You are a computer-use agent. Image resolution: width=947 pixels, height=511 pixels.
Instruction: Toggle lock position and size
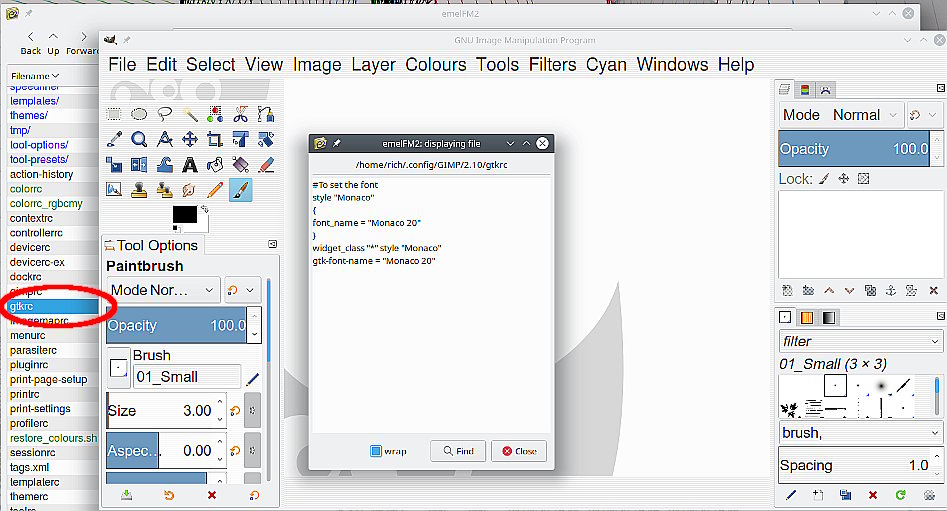click(844, 179)
